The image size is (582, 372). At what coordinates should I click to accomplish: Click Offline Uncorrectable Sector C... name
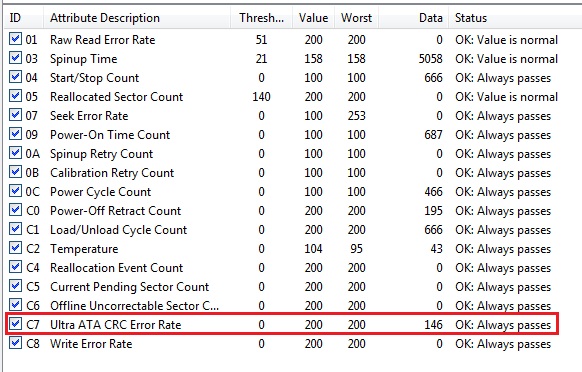click(134, 306)
